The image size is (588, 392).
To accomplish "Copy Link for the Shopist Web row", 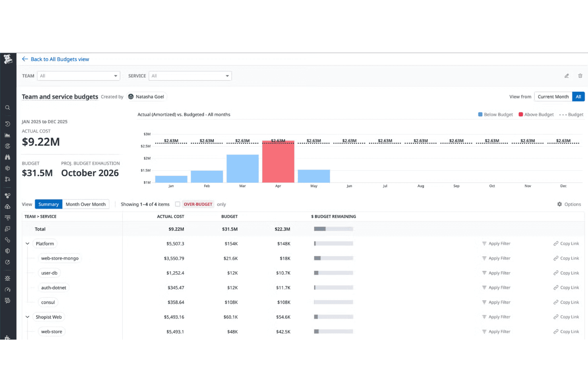I will (x=566, y=317).
